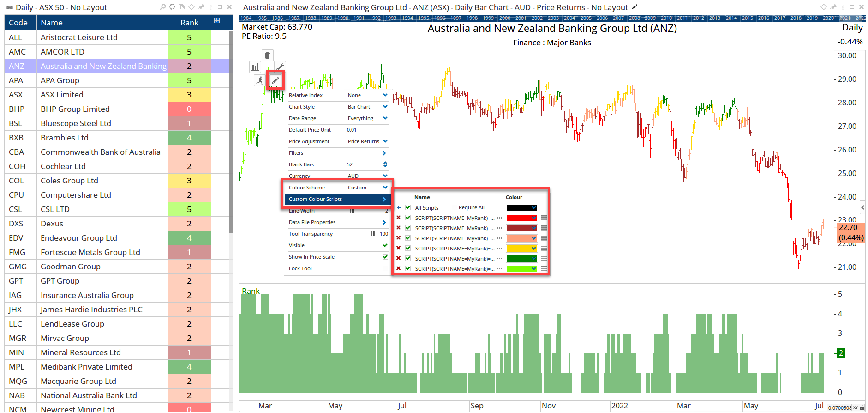Image resolution: width=868 pixels, height=413 pixels.
Task: Uncheck the yellow colour script checkbox
Action: [x=408, y=248]
